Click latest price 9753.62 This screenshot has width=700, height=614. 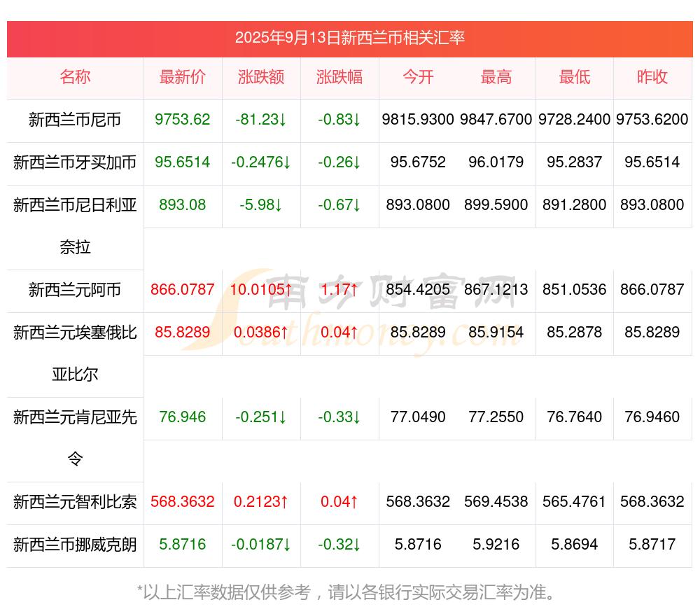tap(183, 119)
